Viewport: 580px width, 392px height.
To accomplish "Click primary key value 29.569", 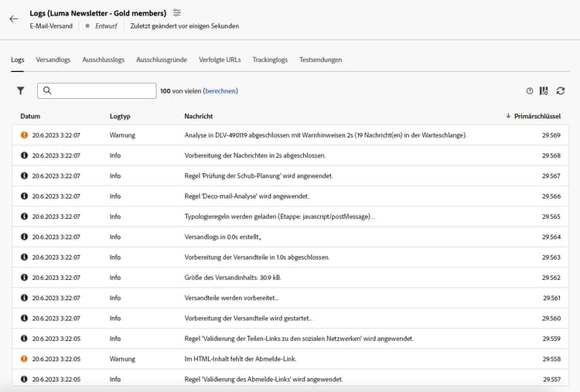I will (x=551, y=135).
